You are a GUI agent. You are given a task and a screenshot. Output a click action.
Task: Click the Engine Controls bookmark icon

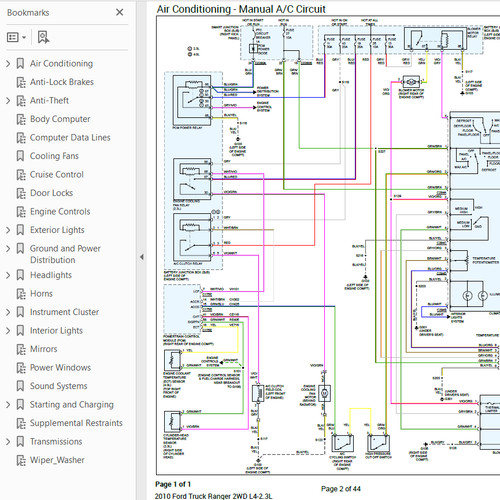(21, 212)
